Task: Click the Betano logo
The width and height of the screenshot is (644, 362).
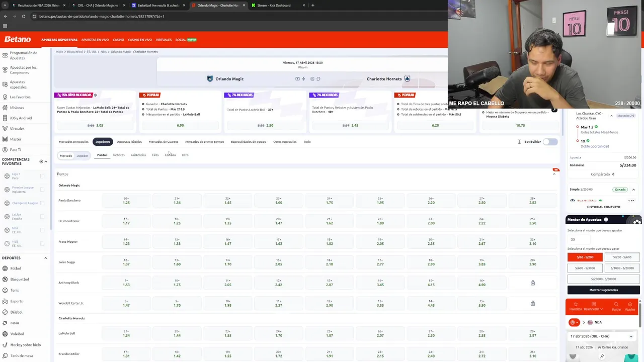Action: pyautogui.click(x=18, y=39)
